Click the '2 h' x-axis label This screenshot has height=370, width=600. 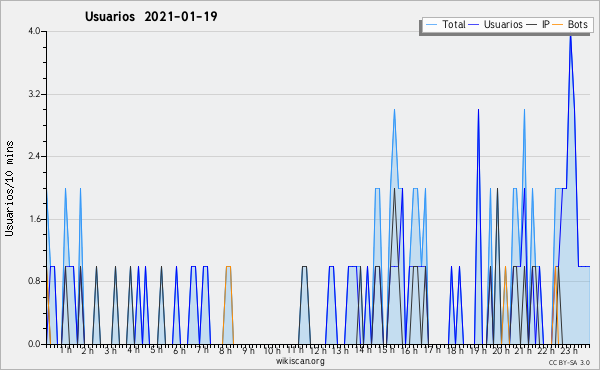88,350
